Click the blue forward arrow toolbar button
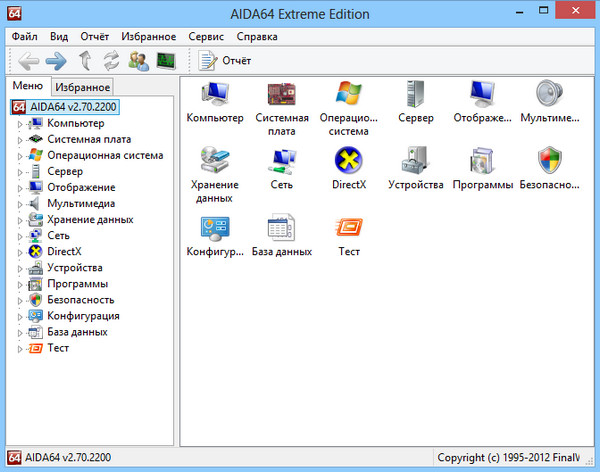 pyautogui.click(x=55, y=61)
